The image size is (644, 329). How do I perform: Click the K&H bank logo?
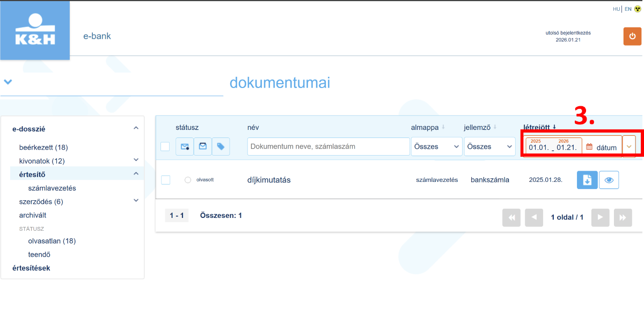coord(35,30)
